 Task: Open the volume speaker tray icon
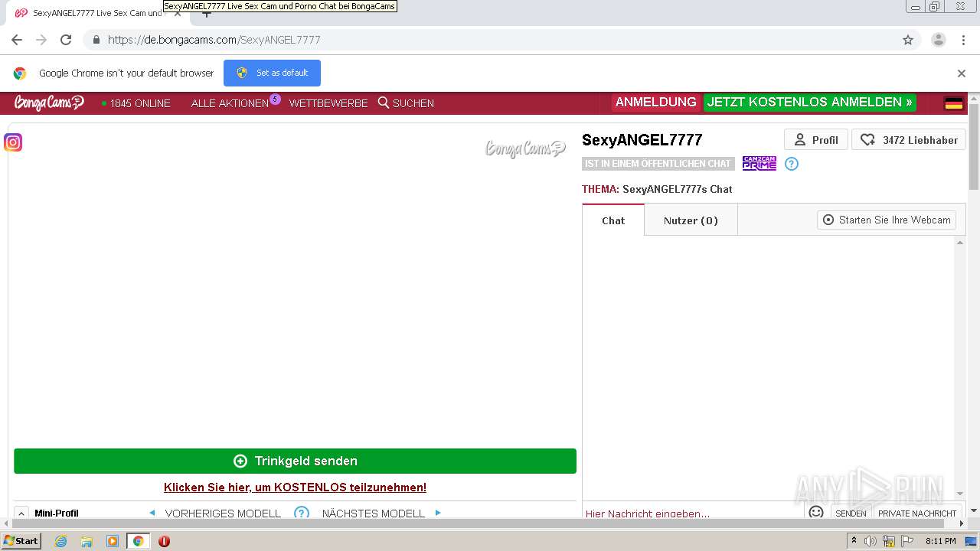click(x=870, y=541)
